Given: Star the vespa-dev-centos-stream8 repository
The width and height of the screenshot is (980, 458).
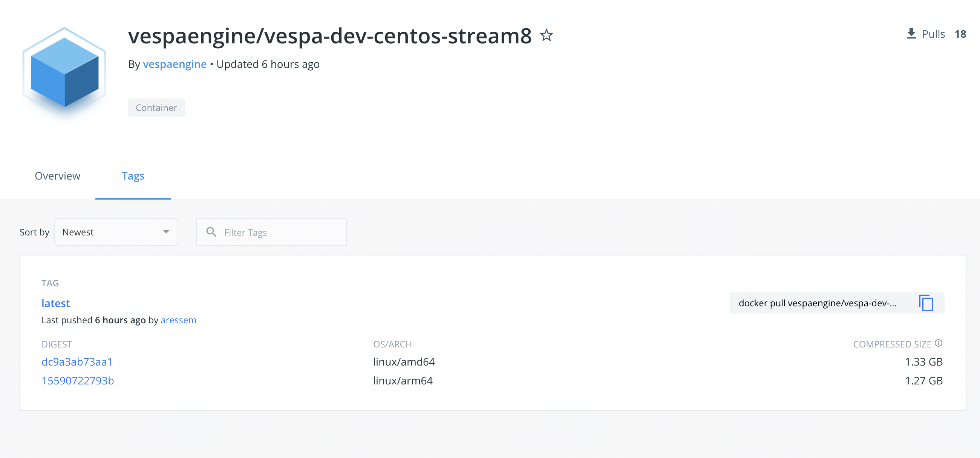Looking at the screenshot, I should pos(547,35).
